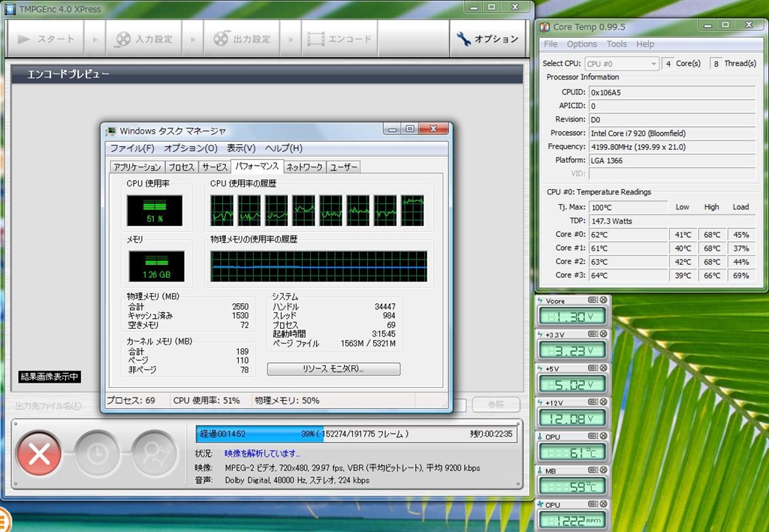Viewport: 769px width, 532px height.
Task: Open the Select CPU dropdown in Core Temp
Action: [621, 64]
